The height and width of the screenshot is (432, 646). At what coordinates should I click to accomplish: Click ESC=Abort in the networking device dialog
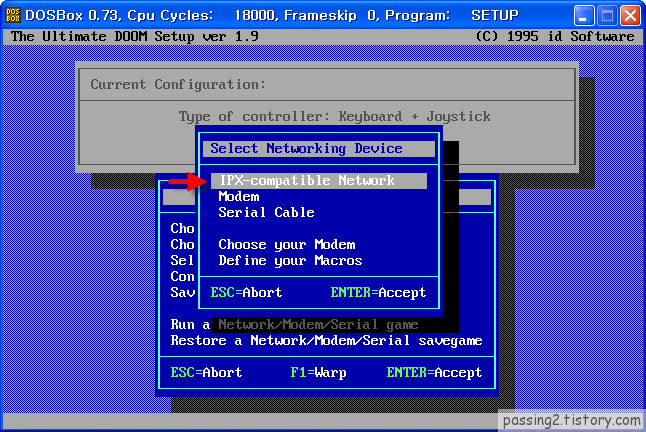pos(246,292)
